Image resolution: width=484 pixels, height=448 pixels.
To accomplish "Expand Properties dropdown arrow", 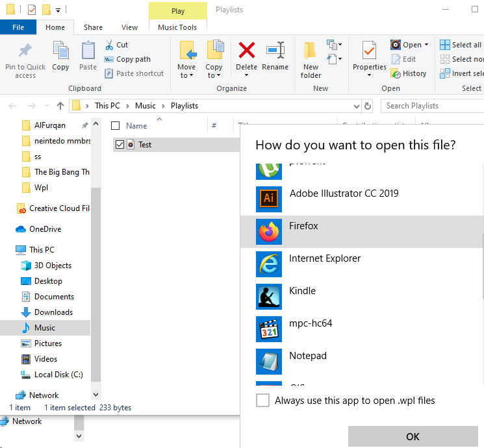I will tap(369, 75).
